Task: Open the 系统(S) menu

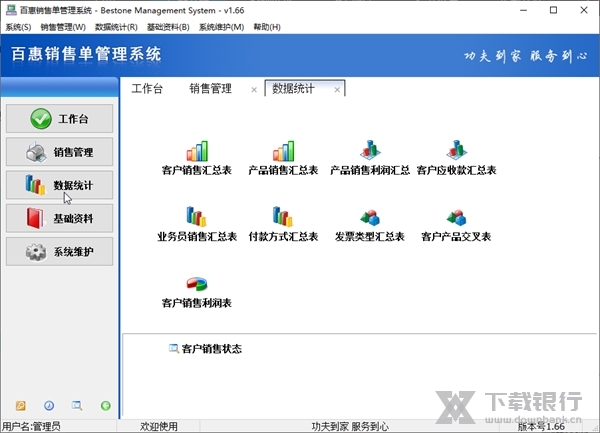Action: click(x=18, y=27)
